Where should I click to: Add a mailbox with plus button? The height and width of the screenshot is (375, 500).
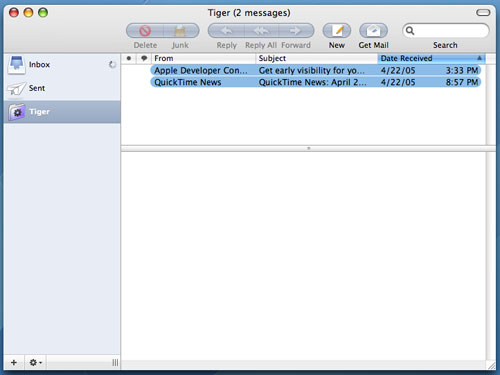[x=14, y=362]
